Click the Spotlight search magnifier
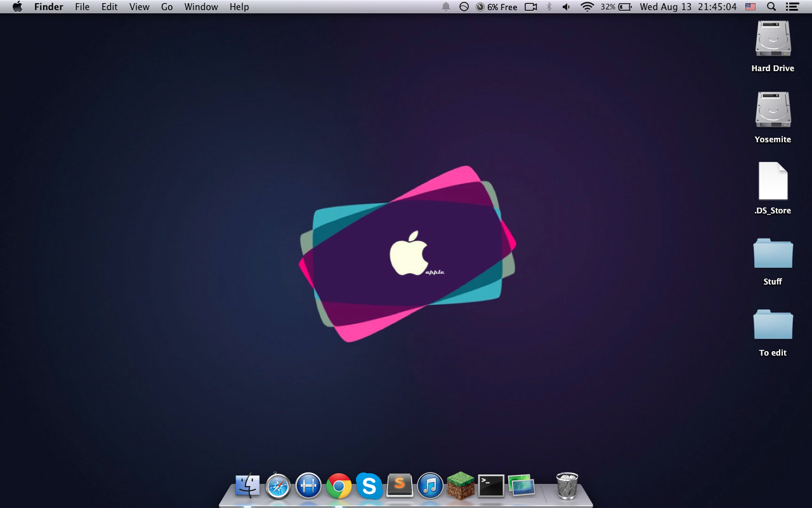812x508 pixels. pos(771,7)
